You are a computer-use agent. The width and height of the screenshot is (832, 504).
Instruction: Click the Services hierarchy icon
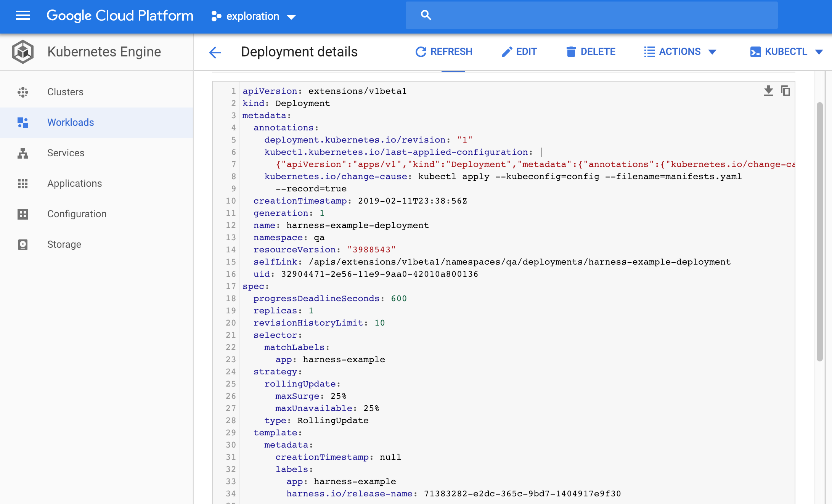[x=23, y=153]
